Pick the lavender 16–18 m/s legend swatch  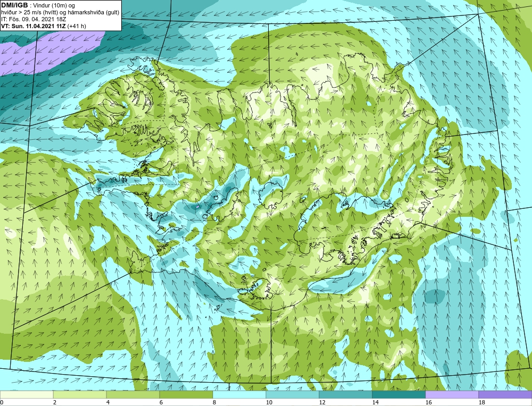[x=452, y=395]
